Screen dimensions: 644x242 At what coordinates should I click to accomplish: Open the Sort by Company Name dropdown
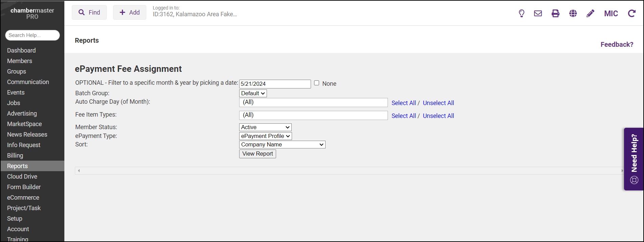[x=282, y=144]
